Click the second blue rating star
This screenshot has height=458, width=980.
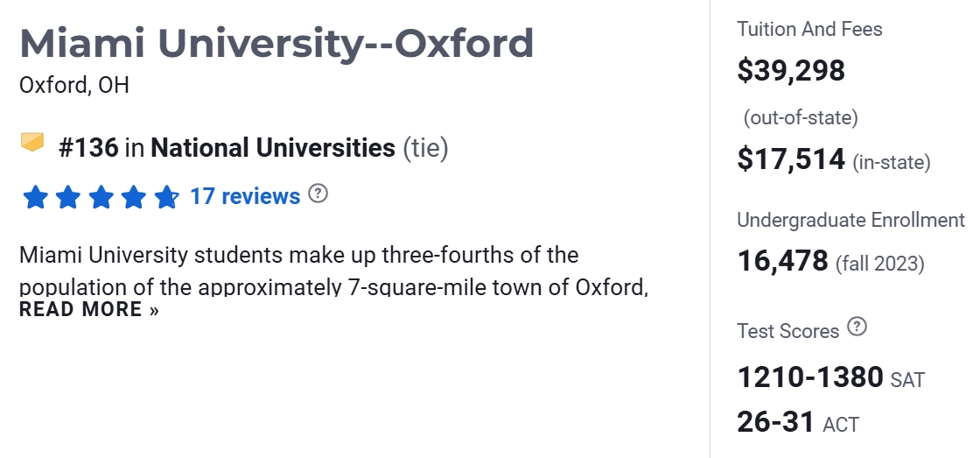click(x=68, y=197)
